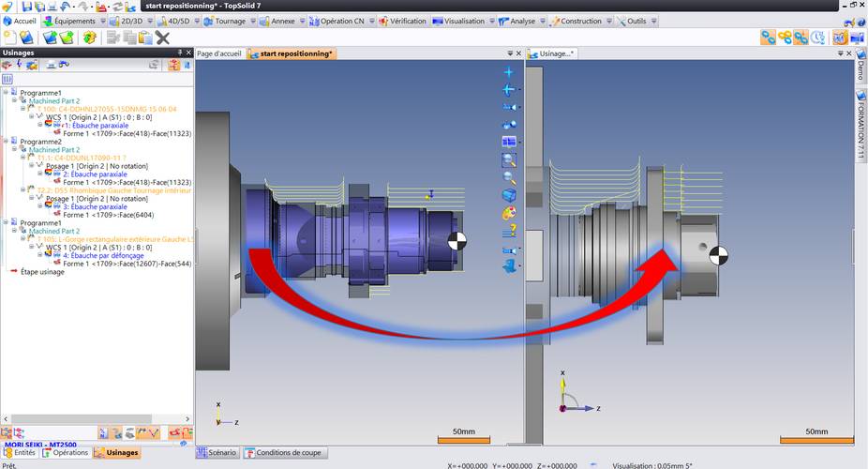
Task: Toggle the first highlighted chain link button
Action: point(768,38)
